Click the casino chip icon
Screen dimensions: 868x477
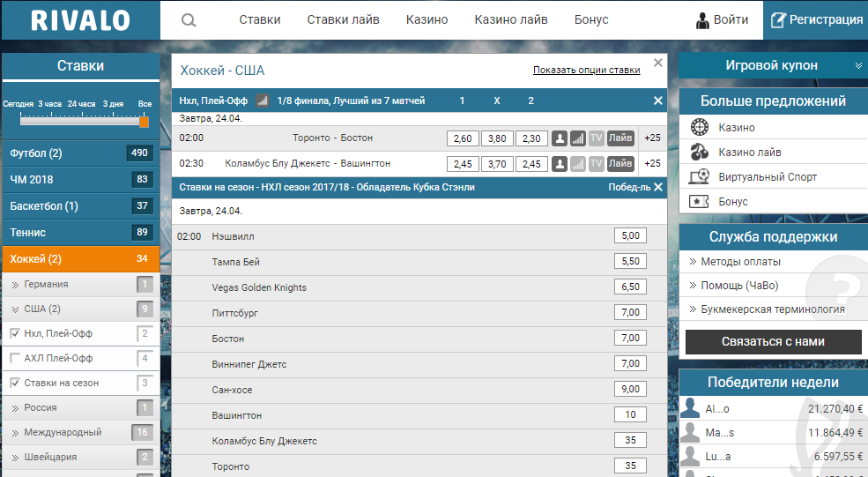click(x=700, y=128)
